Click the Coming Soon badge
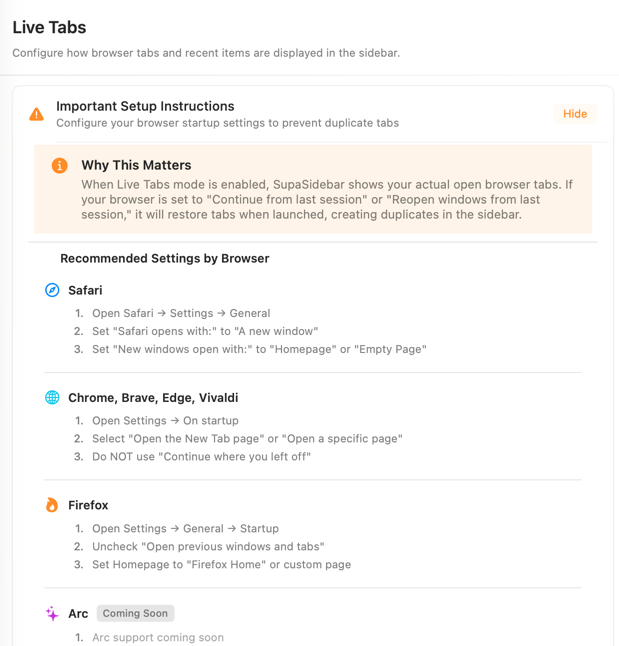The width and height of the screenshot is (619, 646). pos(135,613)
